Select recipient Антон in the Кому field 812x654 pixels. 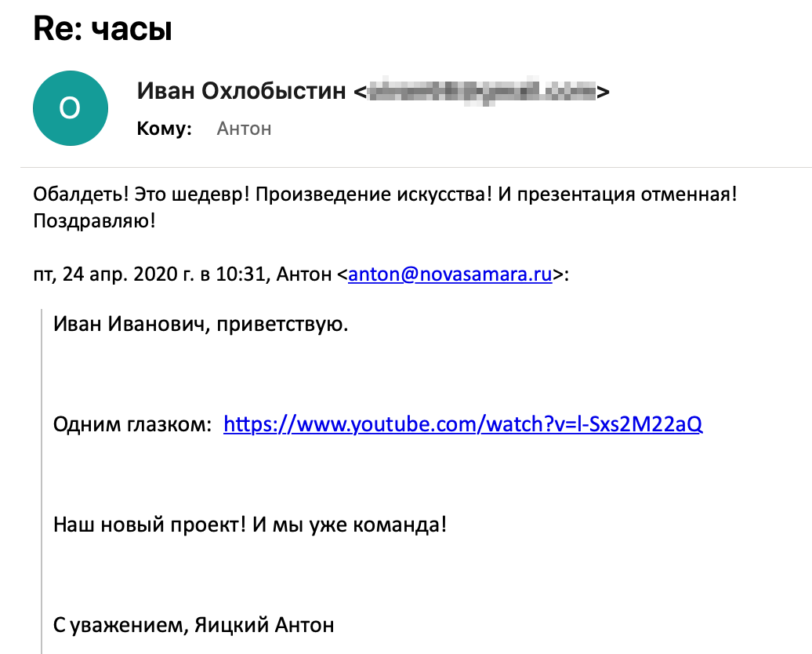244,129
